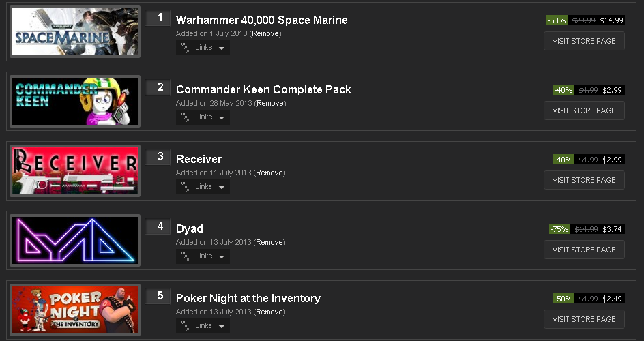Open the Poker Night game thumbnail
644x341 pixels.
click(75, 310)
